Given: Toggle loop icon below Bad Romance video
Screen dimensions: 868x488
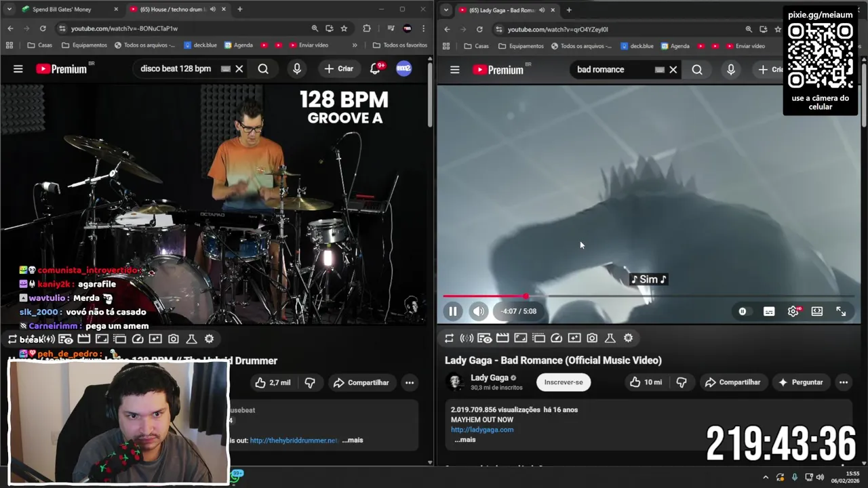Looking at the screenshot, I should click(449, 338).
